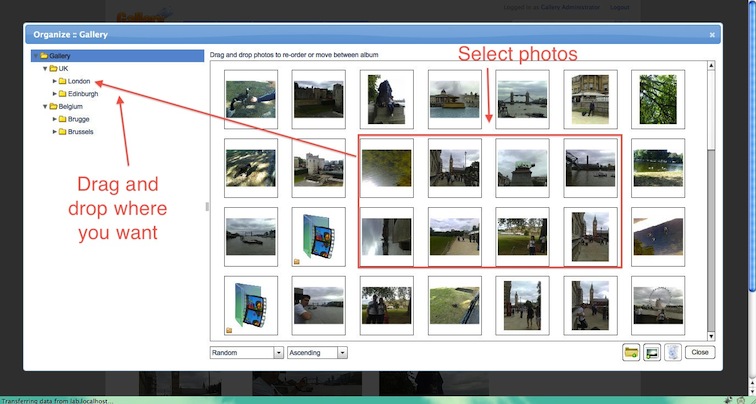Select the Brugge album label
756x404 pixels.
(x=79, y=119)
